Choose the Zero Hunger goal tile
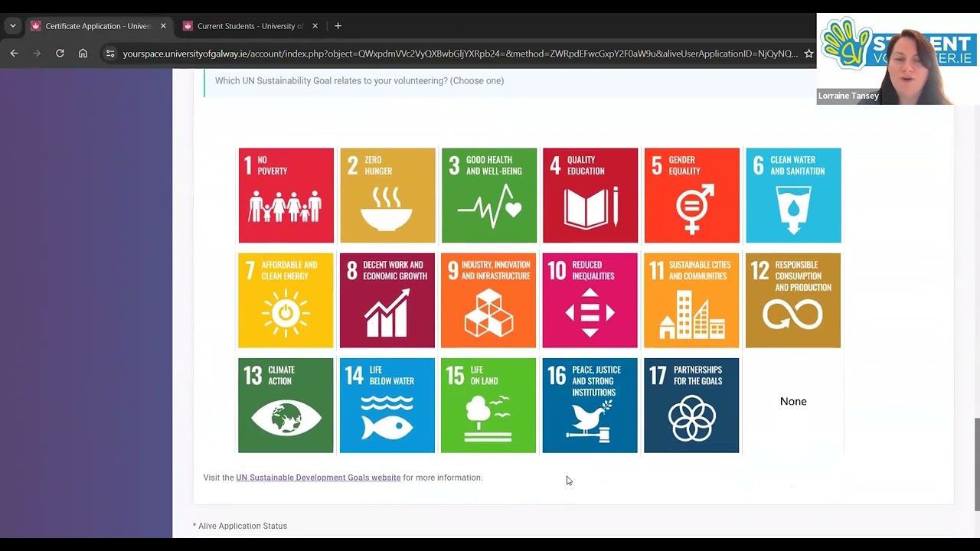 point(387,195)
